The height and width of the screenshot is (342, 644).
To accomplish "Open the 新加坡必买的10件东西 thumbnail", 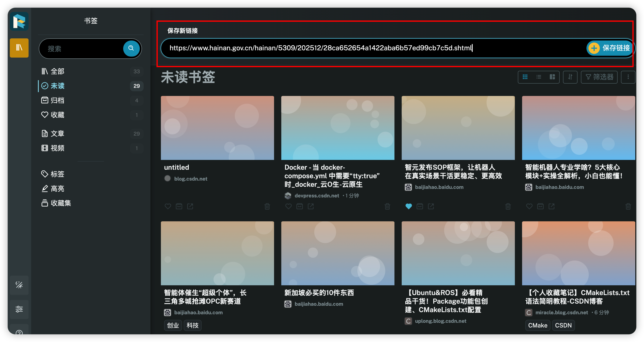I will [x=338, y=253].
